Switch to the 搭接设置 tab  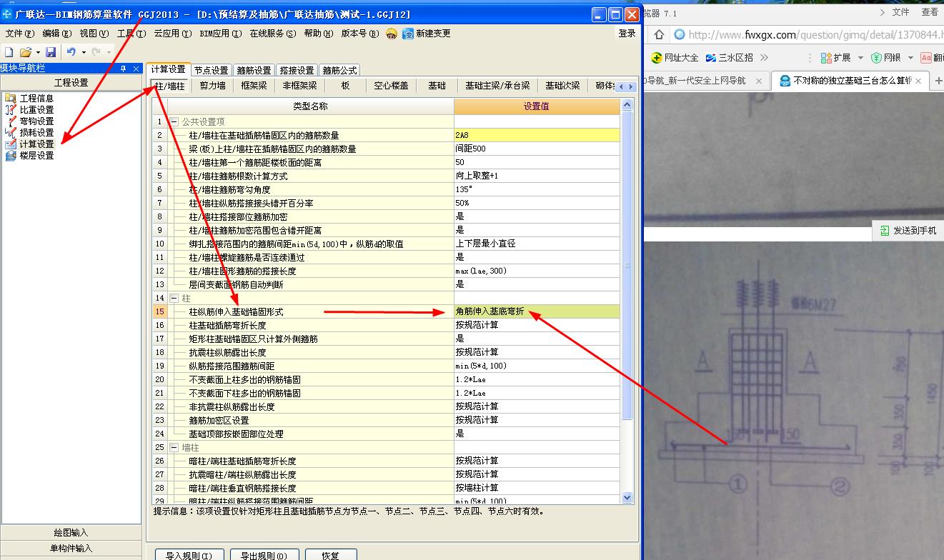pyautogui.click(x=297, y=70)
